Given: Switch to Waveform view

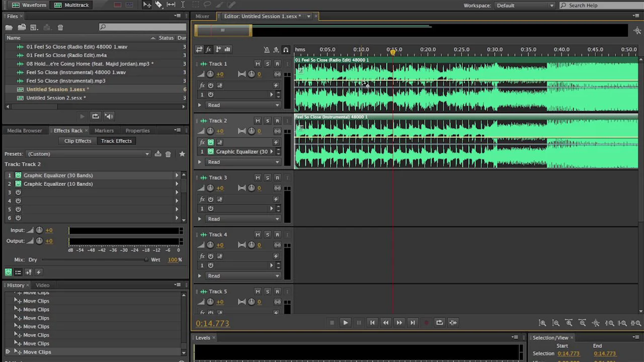Looking at the screenshot, I should click(x=29, y=5).
